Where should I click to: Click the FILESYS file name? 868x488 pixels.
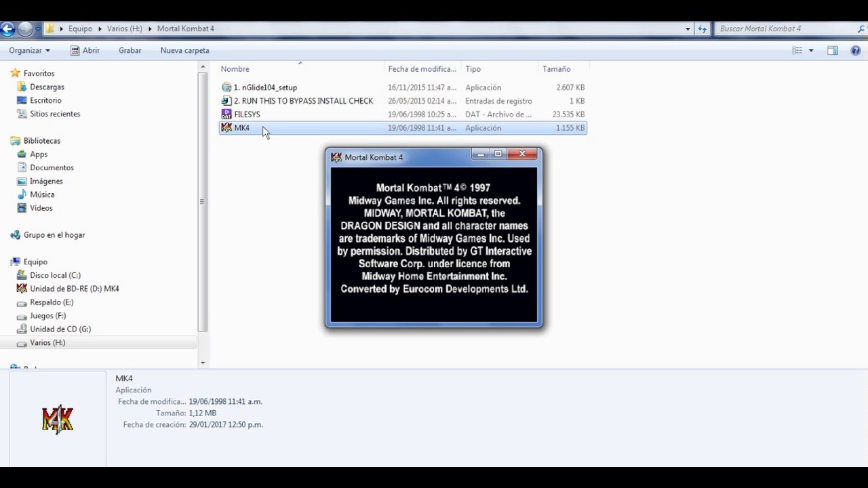(247, 115)
